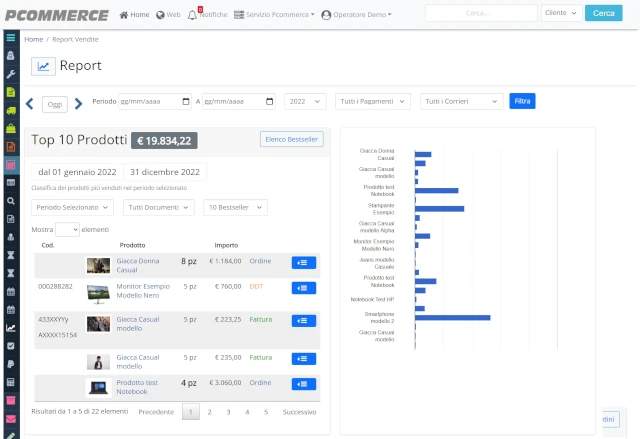Screen dimensions: 640x439
Task: Go to results page 3
Action: tap(228, 412)
